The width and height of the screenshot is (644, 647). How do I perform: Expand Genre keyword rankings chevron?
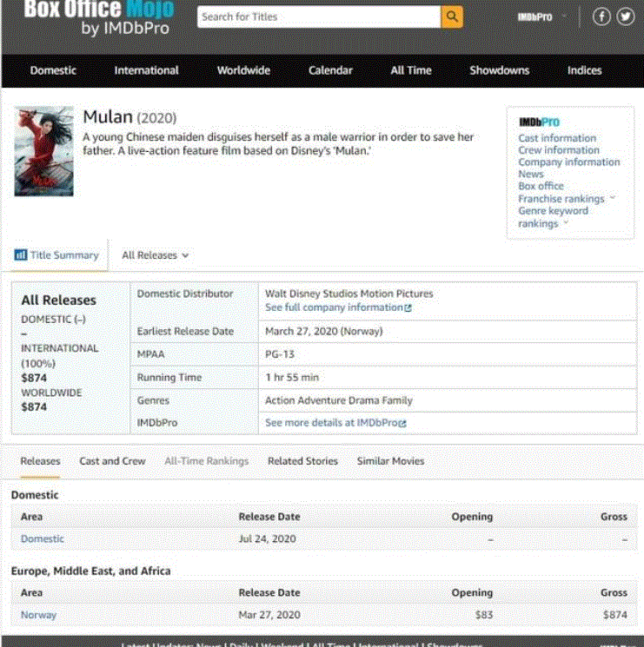pos(566,223)
